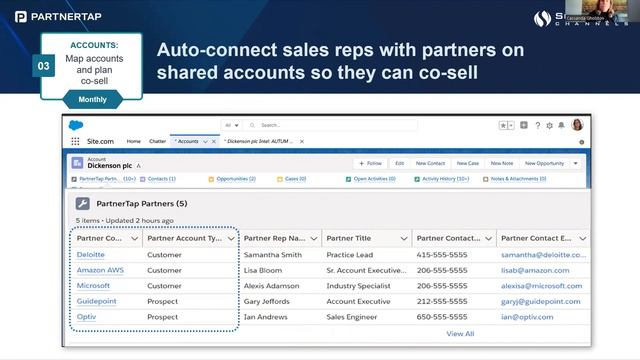Viewport: 640px width, 360px height.
Task: Go to the Home tab
Action: point(133,141)
